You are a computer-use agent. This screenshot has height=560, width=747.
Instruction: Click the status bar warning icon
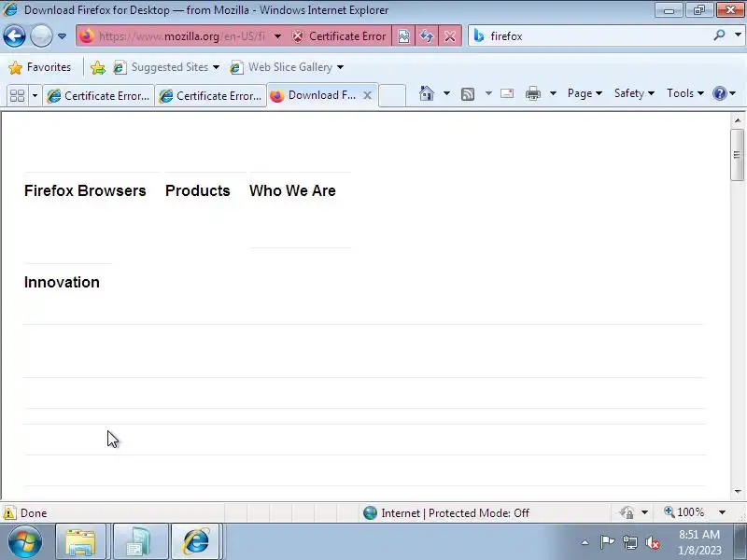coord(9,512)
